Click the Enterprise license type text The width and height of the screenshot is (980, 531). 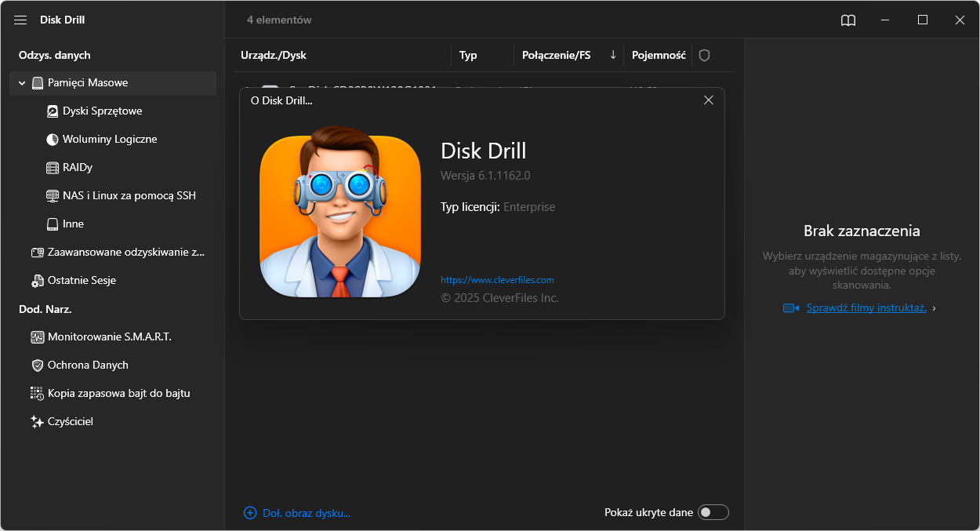[529, 207]
